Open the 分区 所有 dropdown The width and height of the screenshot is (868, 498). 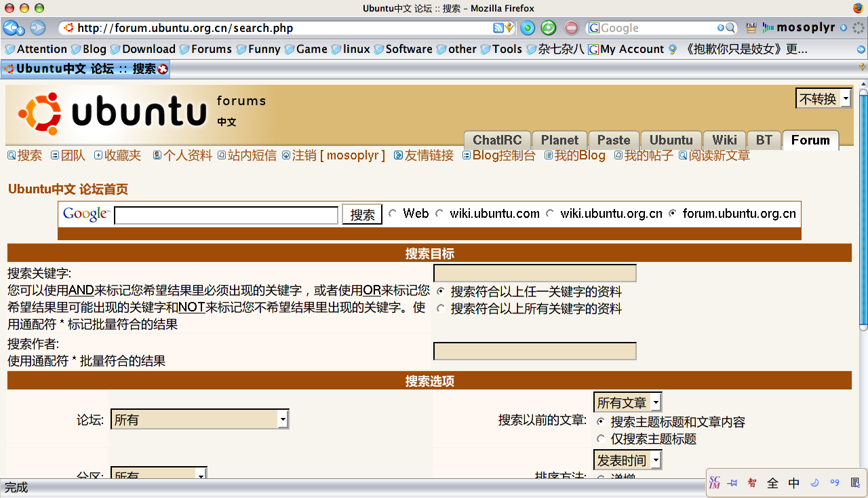(159, 474)
